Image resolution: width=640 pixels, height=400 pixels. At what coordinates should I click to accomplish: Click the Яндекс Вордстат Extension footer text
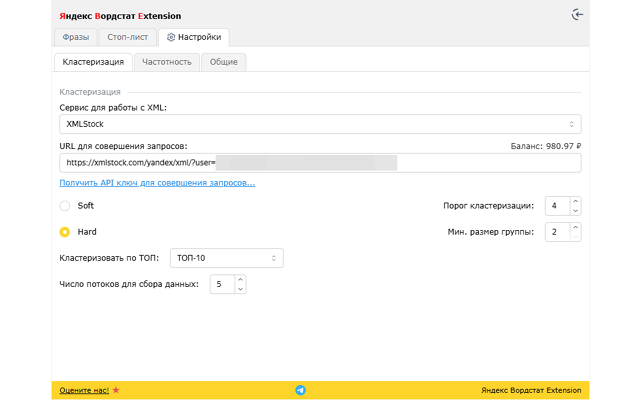(531, 390)
